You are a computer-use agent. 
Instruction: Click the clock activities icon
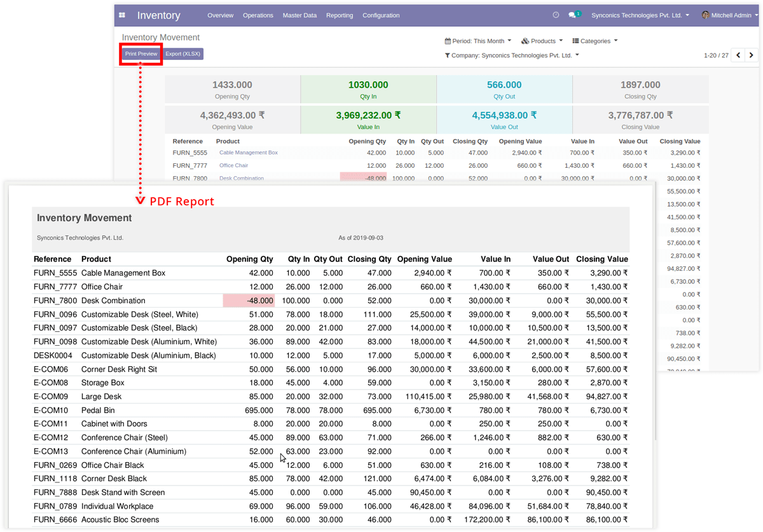pos(556,15)
